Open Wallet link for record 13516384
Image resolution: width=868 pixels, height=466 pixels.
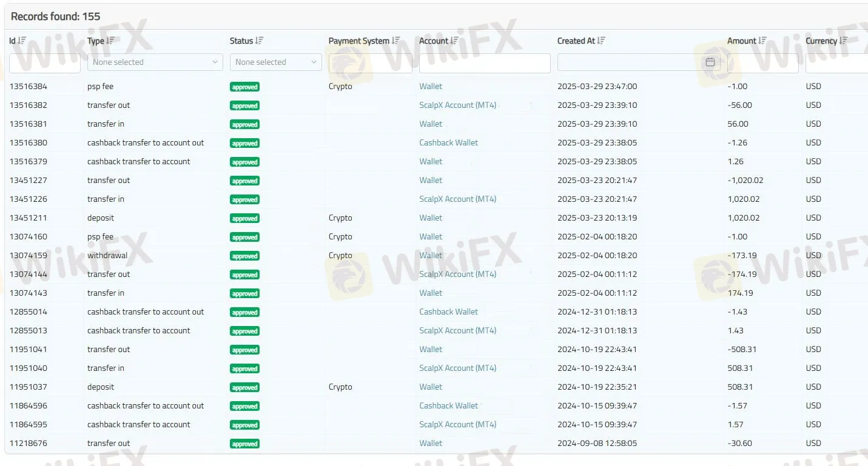pyautogui.click(x=431, y=86)
